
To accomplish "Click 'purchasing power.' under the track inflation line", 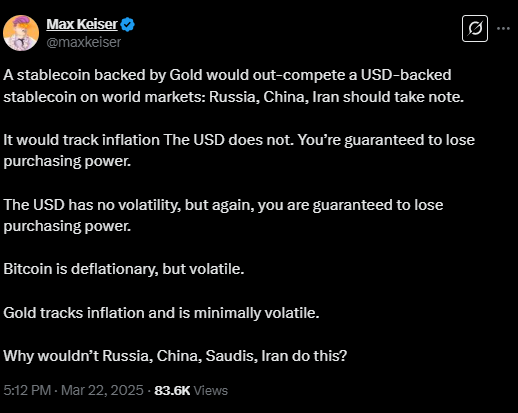I will click(67, 161).
